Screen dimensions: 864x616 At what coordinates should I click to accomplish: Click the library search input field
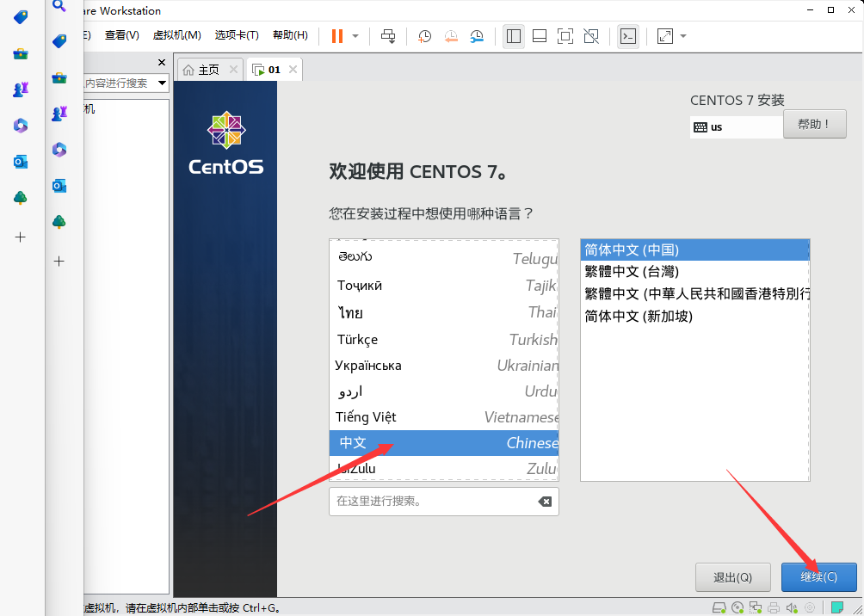118,83
